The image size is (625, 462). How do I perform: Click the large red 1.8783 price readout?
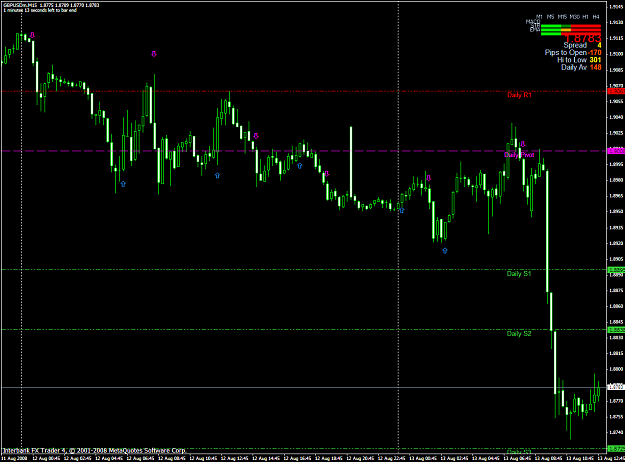coord(583,38)
